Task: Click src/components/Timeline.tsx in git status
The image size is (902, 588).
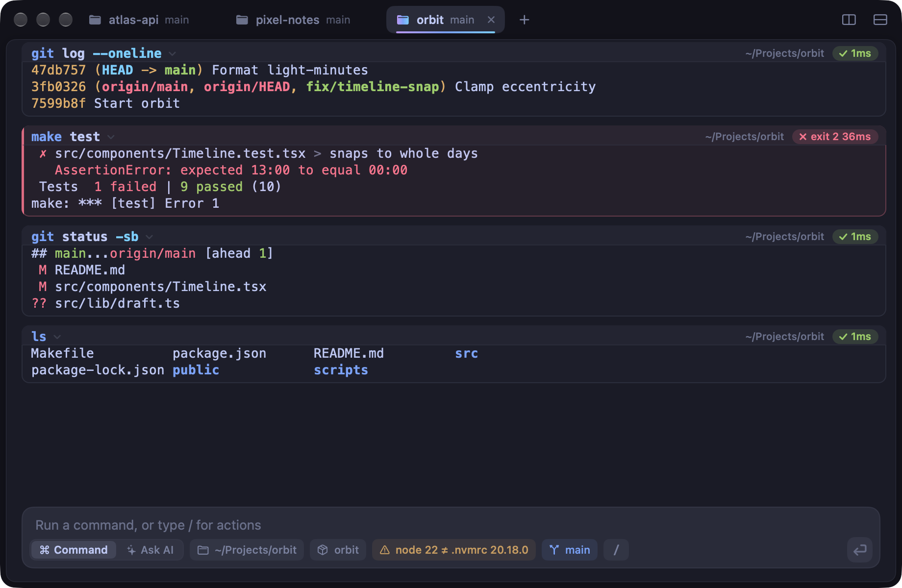Action: [161, 287]
